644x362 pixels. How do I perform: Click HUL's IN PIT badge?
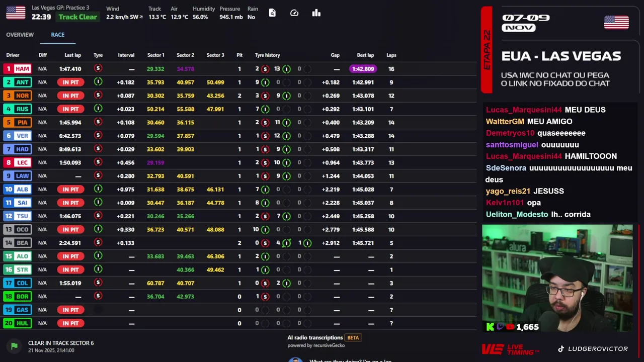pyautogui.click(x=70, y=323)
